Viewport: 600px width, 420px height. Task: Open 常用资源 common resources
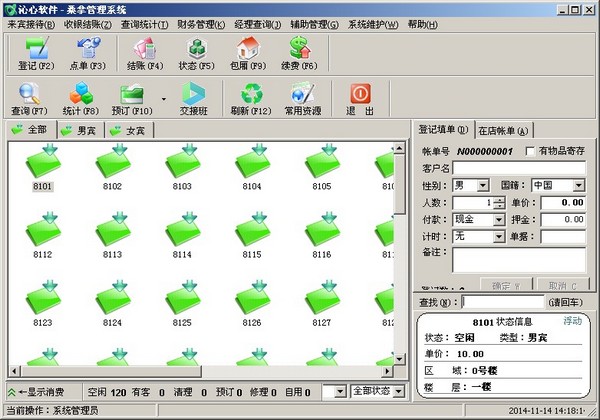303,98
